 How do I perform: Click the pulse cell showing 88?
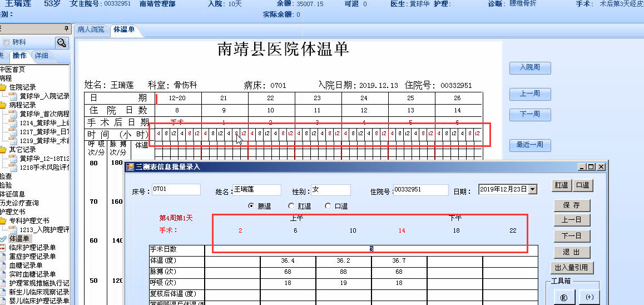click(x=343, y=272)
